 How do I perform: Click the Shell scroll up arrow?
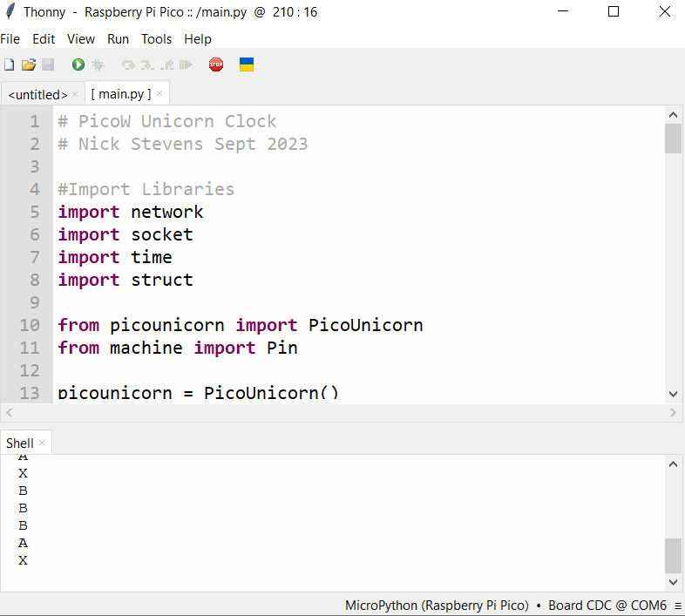[x=673, y=464]
